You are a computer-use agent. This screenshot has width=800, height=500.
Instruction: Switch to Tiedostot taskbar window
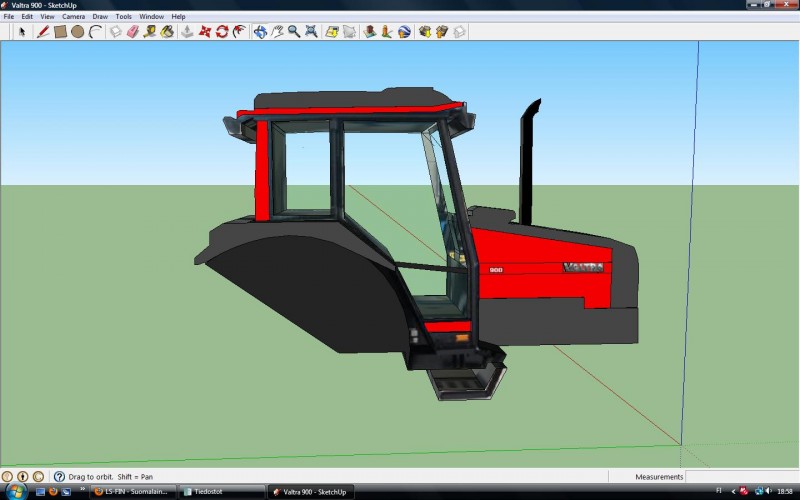coord(222,492)
